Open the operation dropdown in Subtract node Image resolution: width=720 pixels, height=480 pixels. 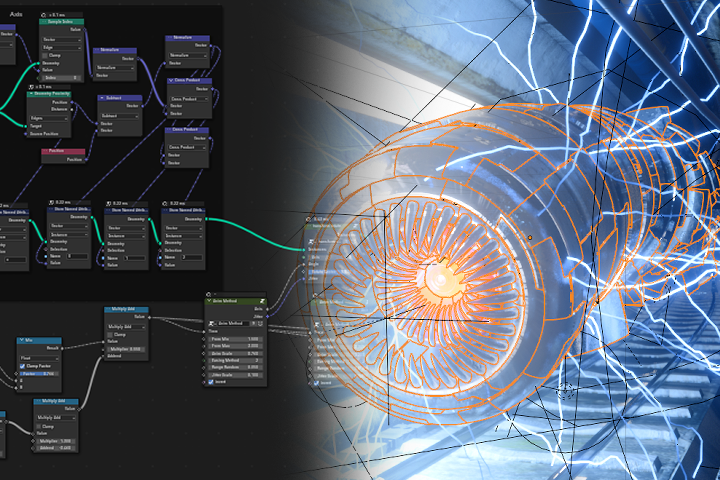click(x=119, y=116)
